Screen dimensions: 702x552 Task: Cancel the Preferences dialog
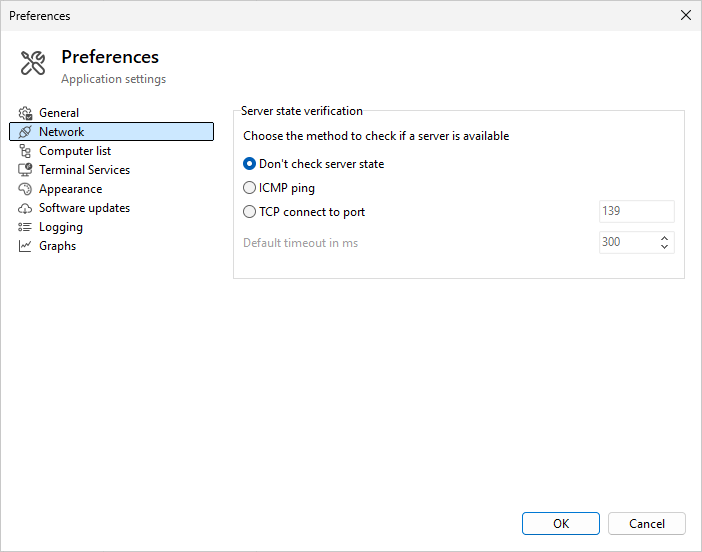pos(646,523)
